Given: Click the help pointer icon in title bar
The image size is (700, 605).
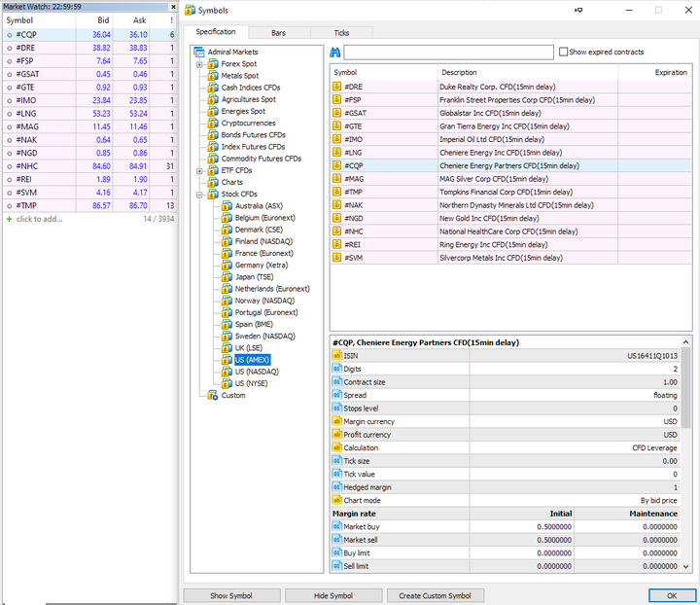Looking at the screenshot, I should 578,10.
